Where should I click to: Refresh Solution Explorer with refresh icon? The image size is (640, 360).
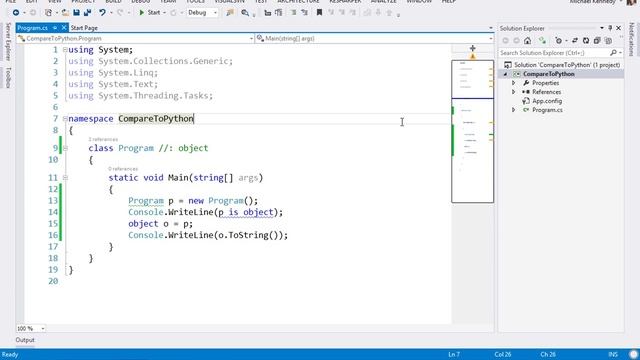(x=586, y=41)
